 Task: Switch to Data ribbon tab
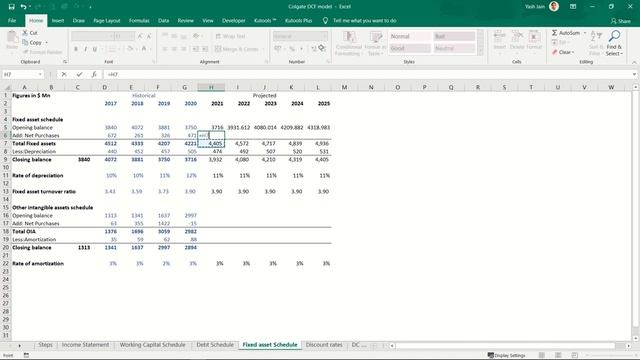(x=164, y=20)
